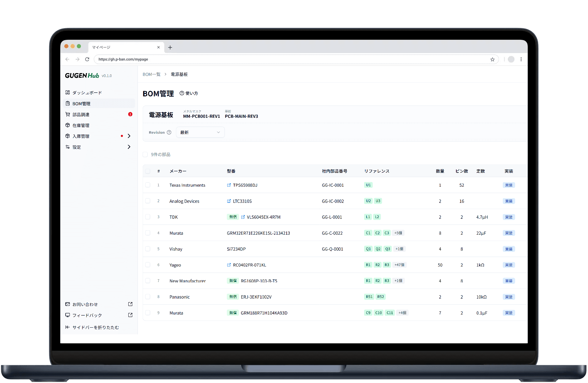Open the Revision 最新 dropdown
This screenshot has width=588, height=383.
(x=200, y=132)
